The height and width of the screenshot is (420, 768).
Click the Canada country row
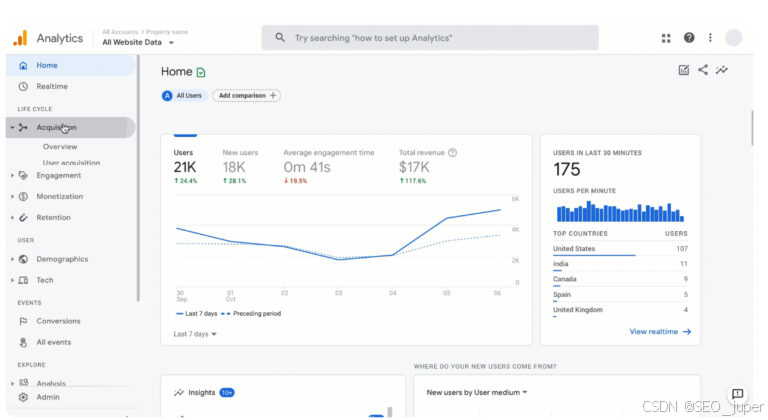(620, 279)
